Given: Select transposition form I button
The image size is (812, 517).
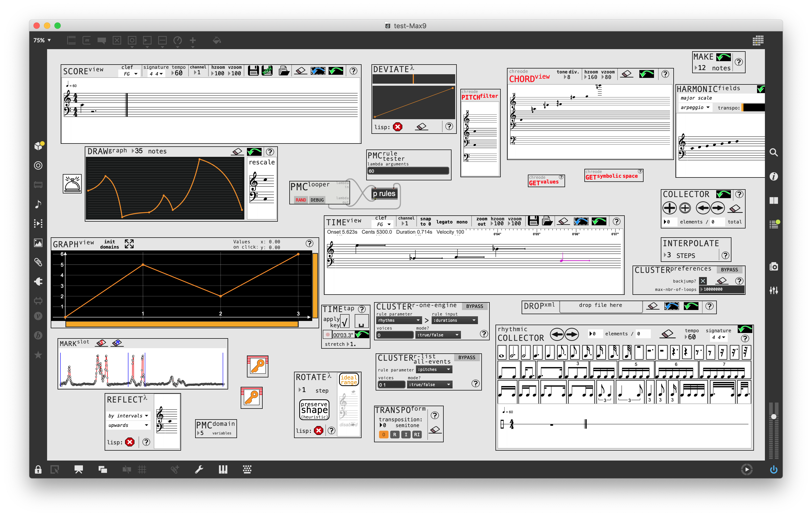Looking at the screenshot, I should click(x=406, y=434).
